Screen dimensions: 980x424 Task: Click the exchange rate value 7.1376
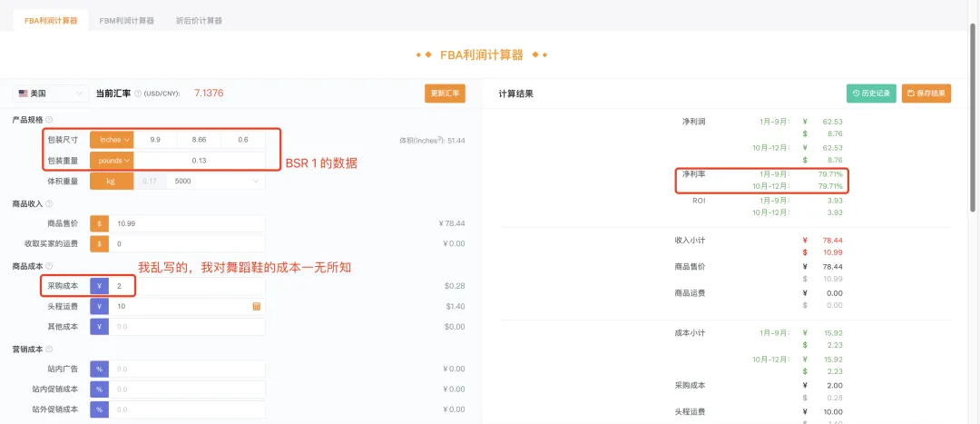pyautogui.click(x=209, y=94)
